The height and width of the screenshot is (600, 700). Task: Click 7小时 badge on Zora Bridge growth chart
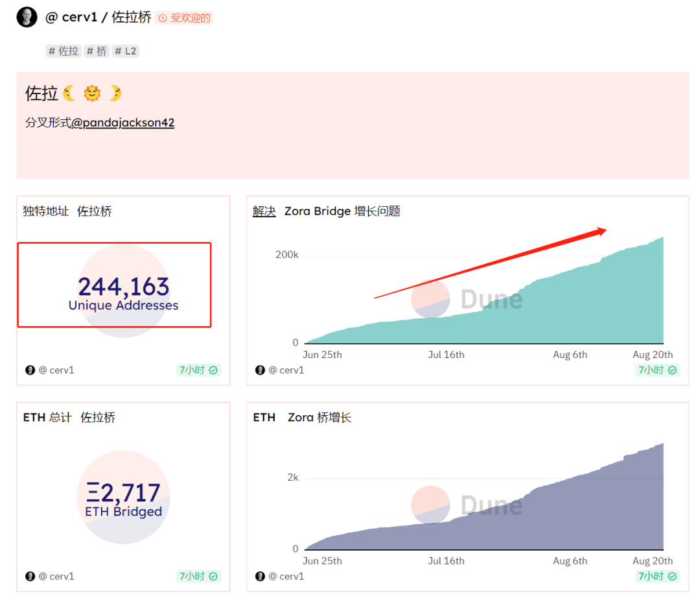(x=657, y=370)
